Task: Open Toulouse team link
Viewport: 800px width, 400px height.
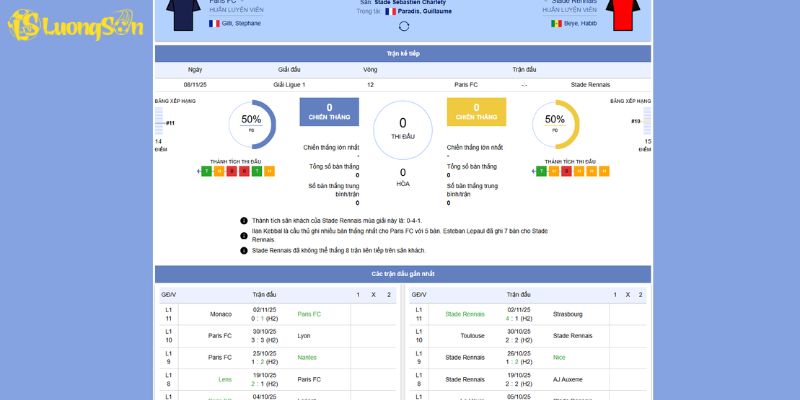Action: [x=472, y=336]
